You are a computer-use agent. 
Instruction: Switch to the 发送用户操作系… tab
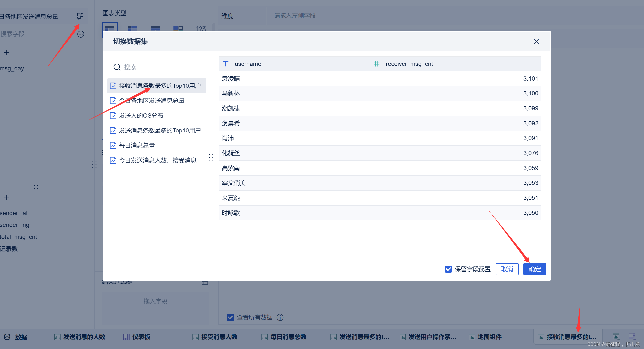(x=428, y=337)
